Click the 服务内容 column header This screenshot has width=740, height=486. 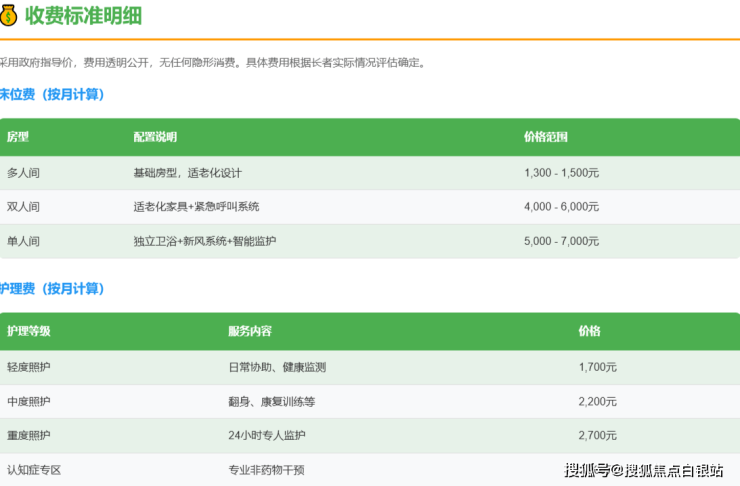250,331
